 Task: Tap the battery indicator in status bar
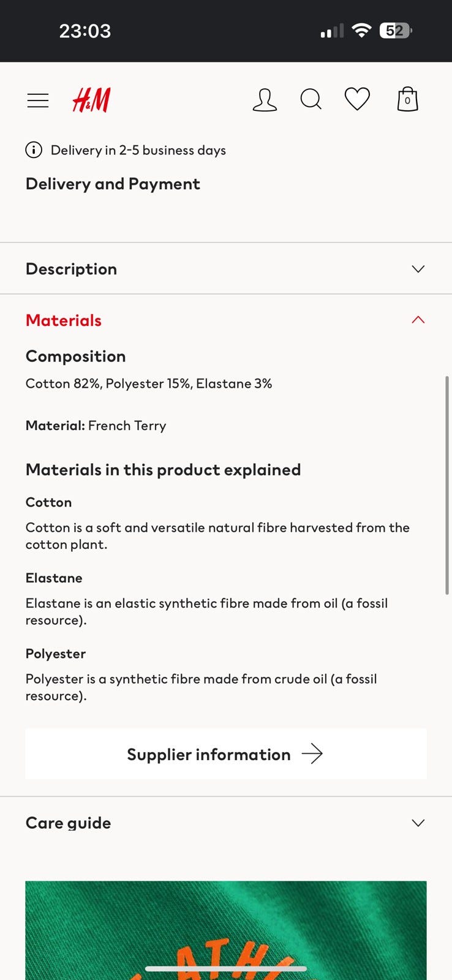(396, 31)
